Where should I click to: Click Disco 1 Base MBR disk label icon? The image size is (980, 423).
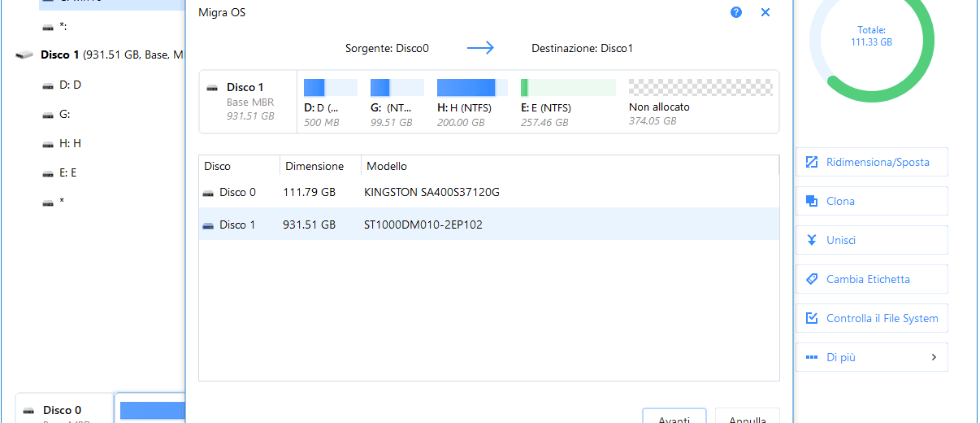click(212, 87)
